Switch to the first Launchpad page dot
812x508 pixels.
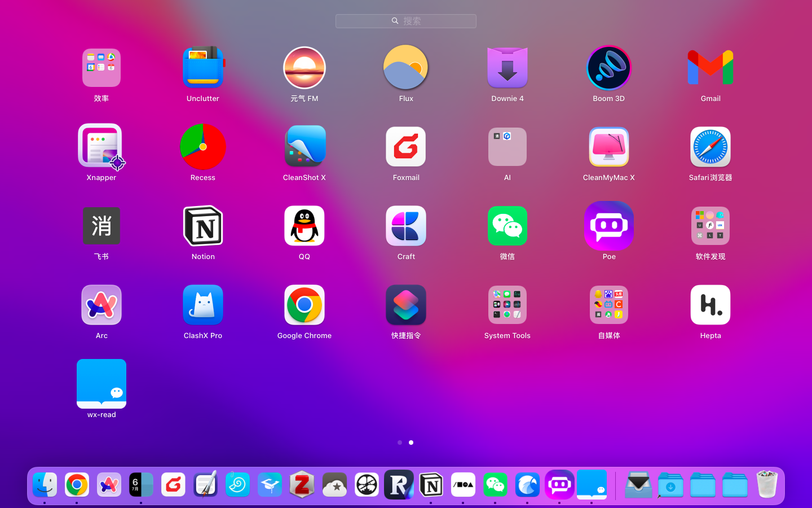point(400,443)
